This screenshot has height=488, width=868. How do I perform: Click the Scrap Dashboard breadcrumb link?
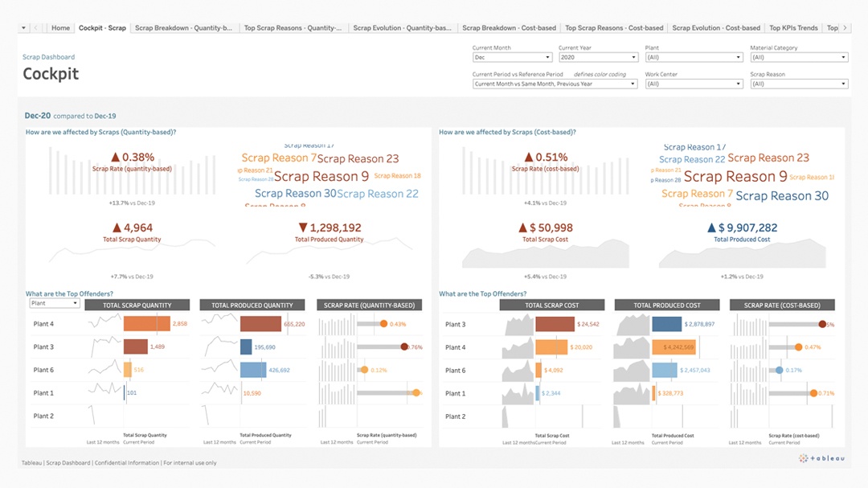(x=49, y=56)
